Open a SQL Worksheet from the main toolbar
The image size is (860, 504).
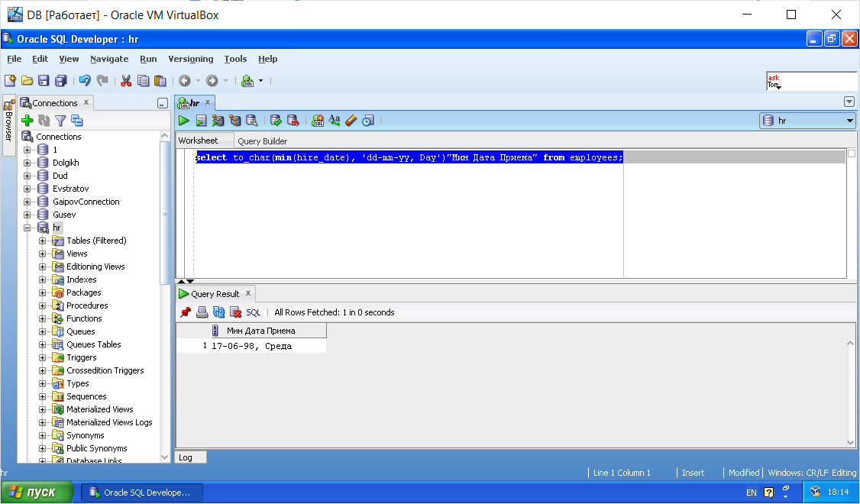point(247,81)
